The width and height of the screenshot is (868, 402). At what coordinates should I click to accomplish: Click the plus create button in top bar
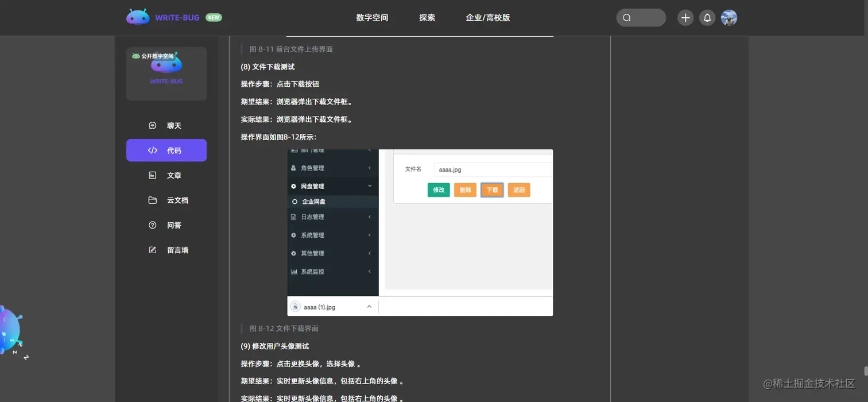coord(685,17)
